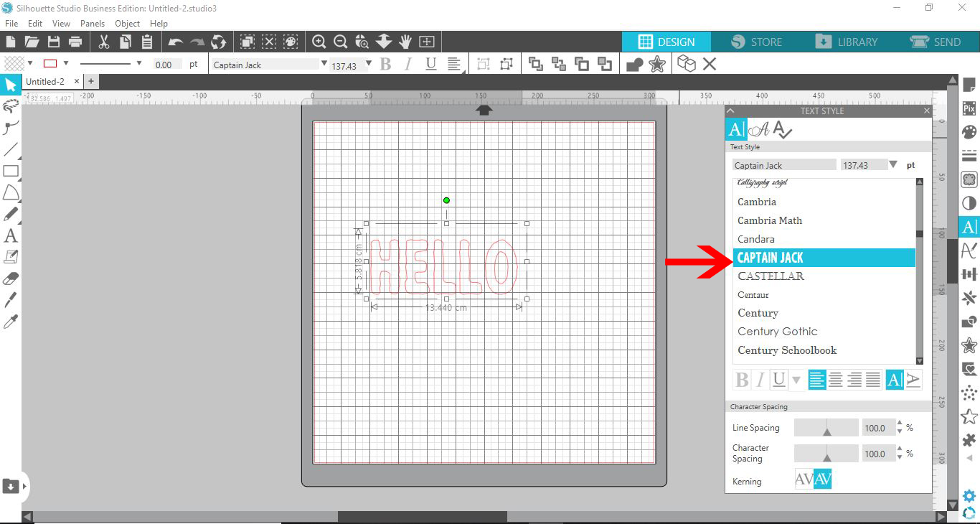This screenshot has width=980, height=524.
Task: Open the Edit menu
Action: 35,23
